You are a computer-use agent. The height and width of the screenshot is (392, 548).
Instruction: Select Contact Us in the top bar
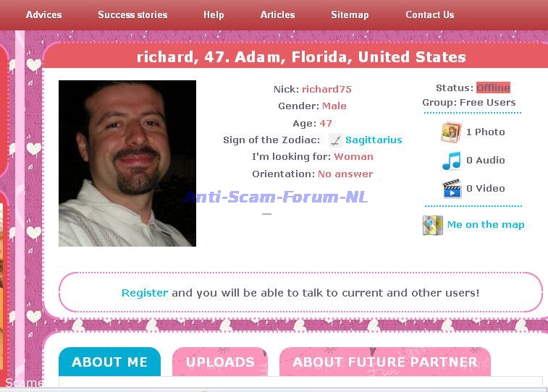coord(429,14)
